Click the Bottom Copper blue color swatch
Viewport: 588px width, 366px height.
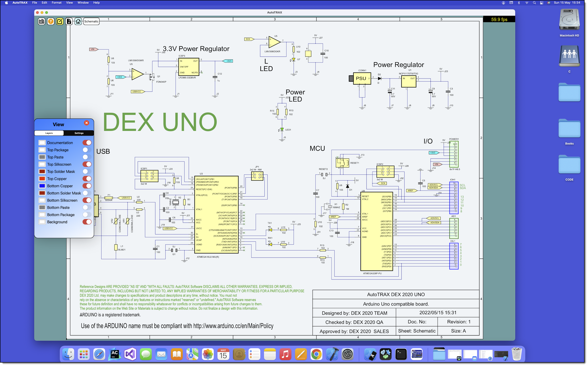pos(42,186)
